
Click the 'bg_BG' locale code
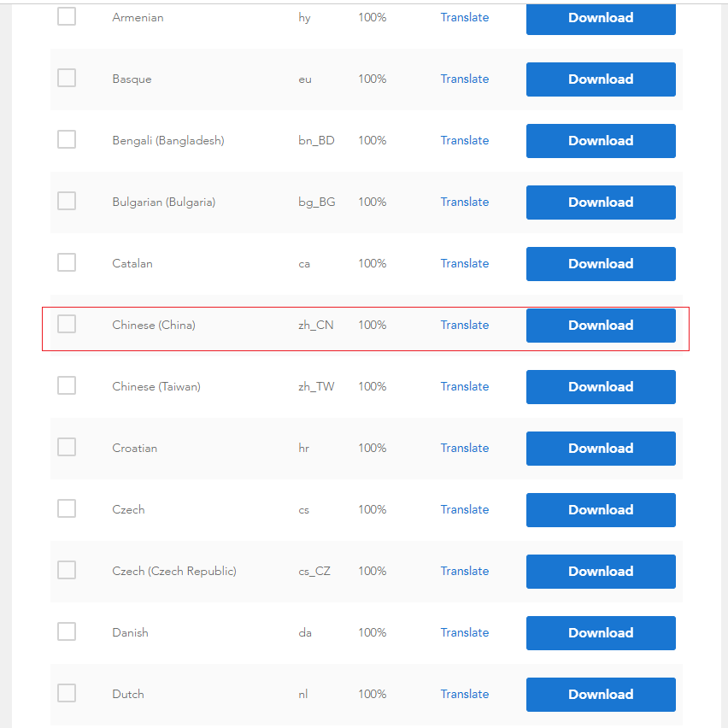[x=317, y=203]
